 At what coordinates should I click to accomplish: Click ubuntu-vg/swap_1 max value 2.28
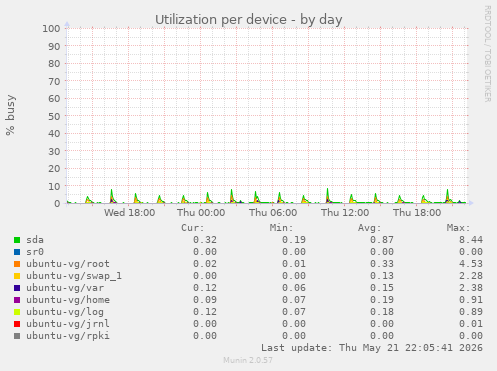pos(471,276)
